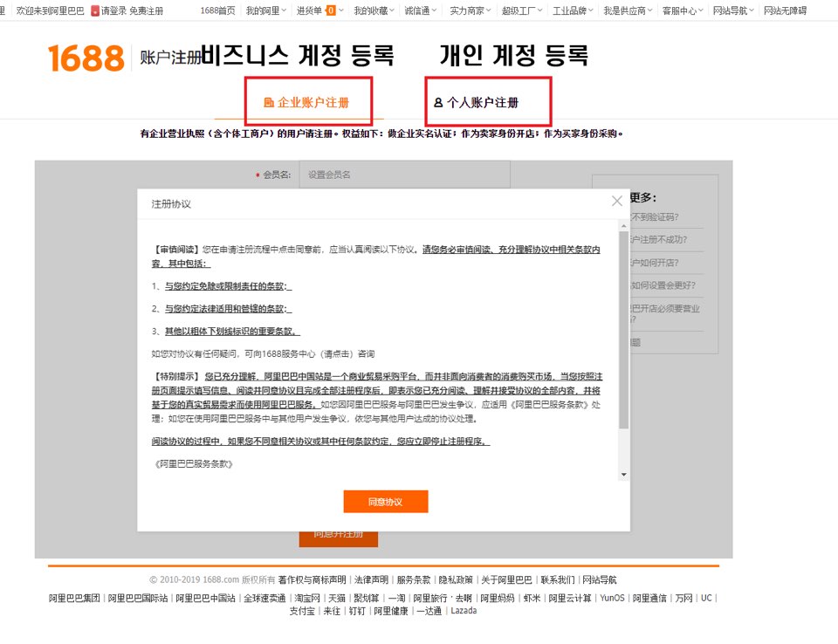Click the orange cart count badge
Image resolution: width=838 pixels, height=644 pixels.
pos(331,10)
